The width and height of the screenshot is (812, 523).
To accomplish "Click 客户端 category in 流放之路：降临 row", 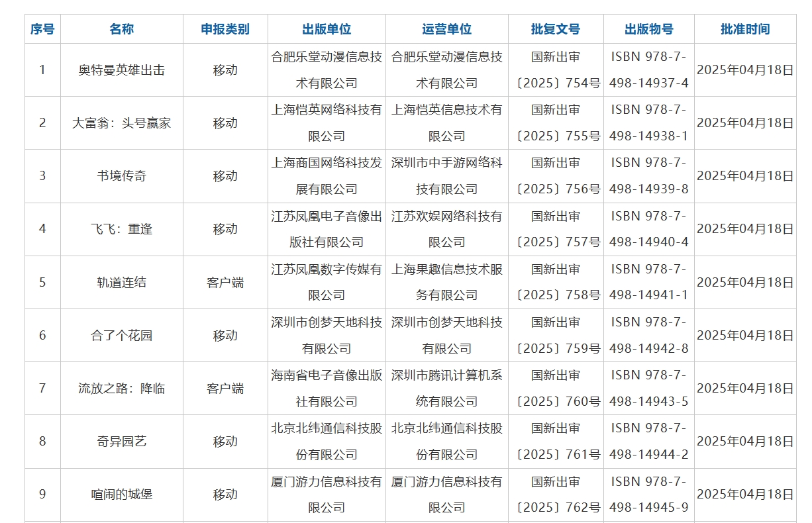I will [x=225, y=389].
